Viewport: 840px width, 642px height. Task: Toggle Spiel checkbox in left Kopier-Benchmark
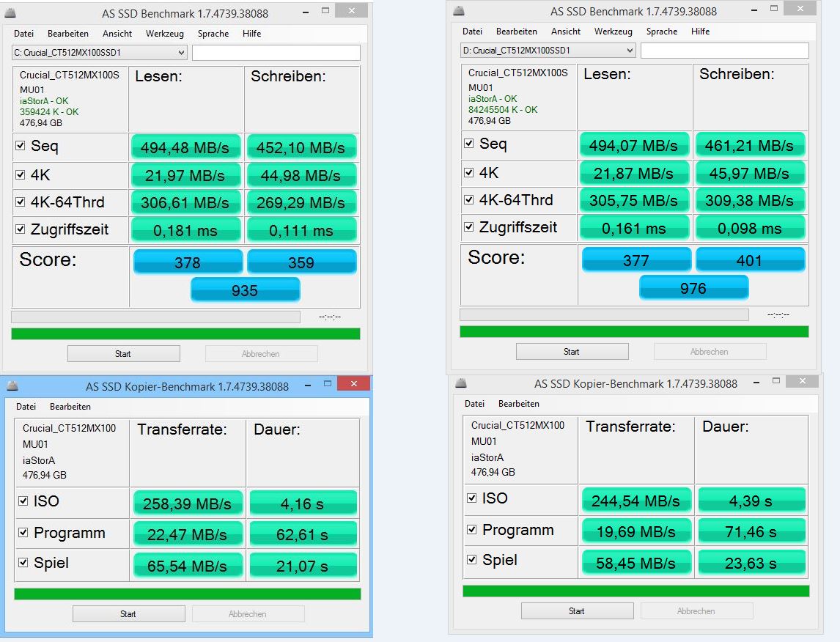tap(23, 562)
